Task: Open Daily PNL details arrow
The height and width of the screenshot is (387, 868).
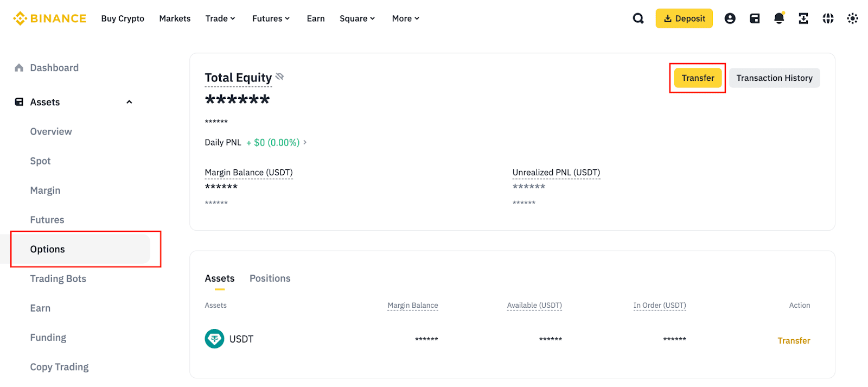Action: (x=305, y=142)
